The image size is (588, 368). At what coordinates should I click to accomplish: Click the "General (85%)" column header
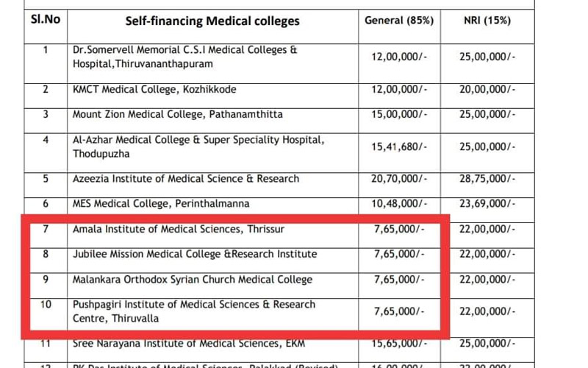399,20
